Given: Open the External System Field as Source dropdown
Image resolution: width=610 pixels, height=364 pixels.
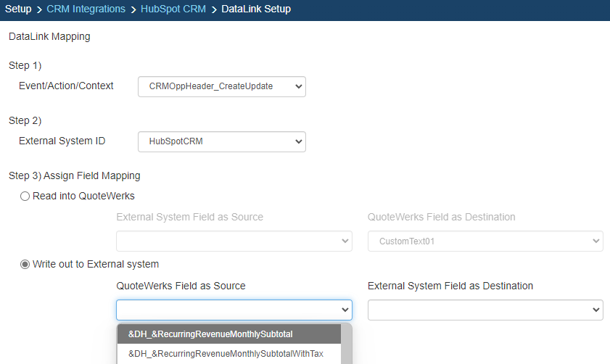Looking at the screenshot, I should click(x=234, y=241).
